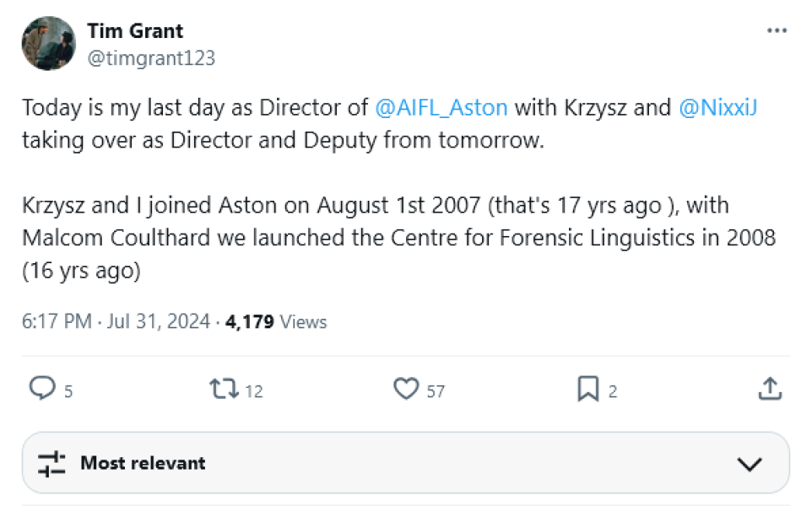Click the tweet timestamp 6:17 PM

pos(58,321)
